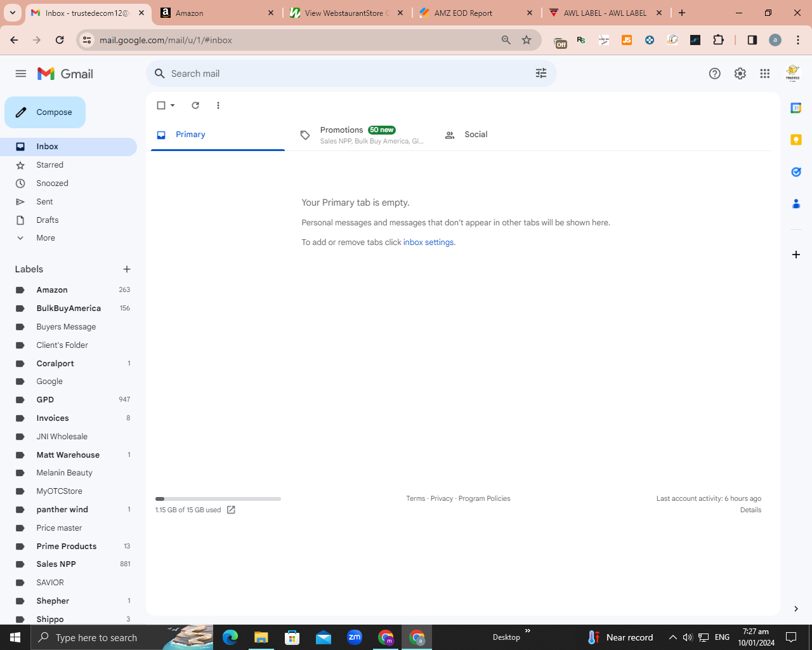
Task: Reload the page with browser reload icon
Action: point(60,40)
